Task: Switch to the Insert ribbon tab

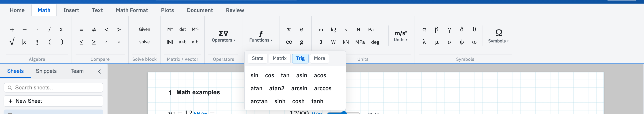Action: point(71,10)
